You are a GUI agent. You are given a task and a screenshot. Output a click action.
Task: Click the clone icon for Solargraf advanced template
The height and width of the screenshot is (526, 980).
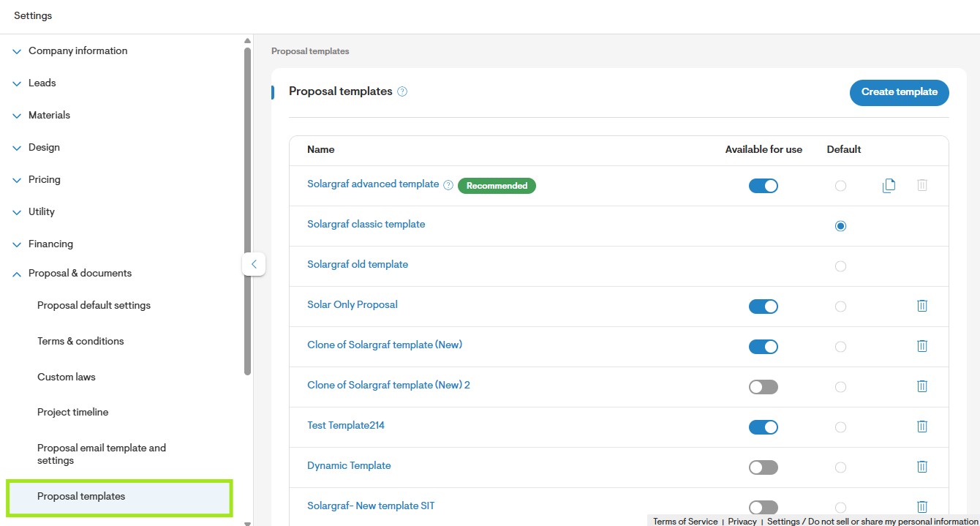coord(889,186)
